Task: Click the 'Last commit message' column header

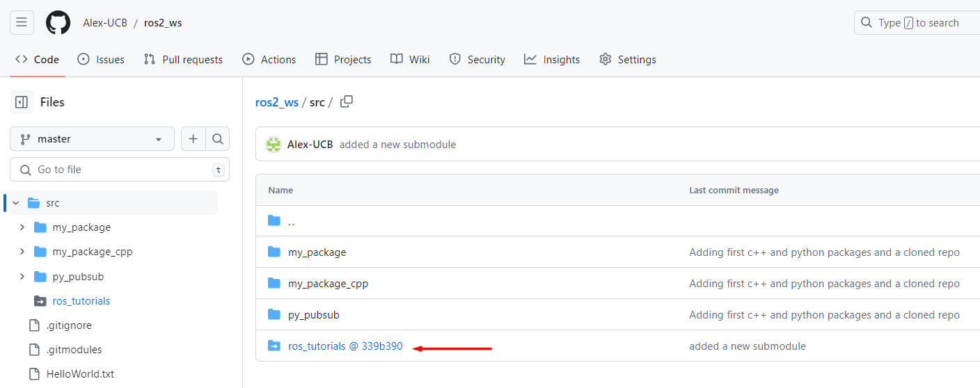Action: click(734, 191)
